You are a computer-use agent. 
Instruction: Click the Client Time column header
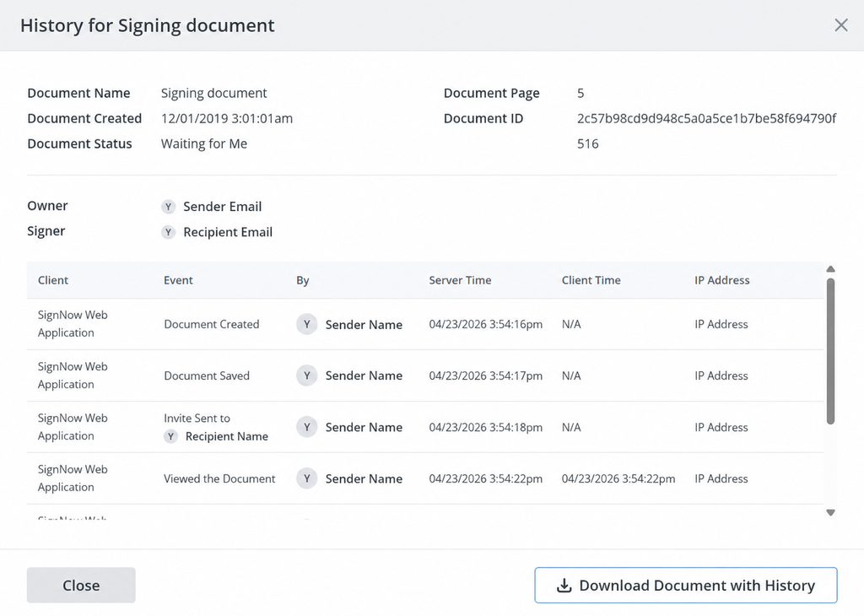tap(591, 280)
